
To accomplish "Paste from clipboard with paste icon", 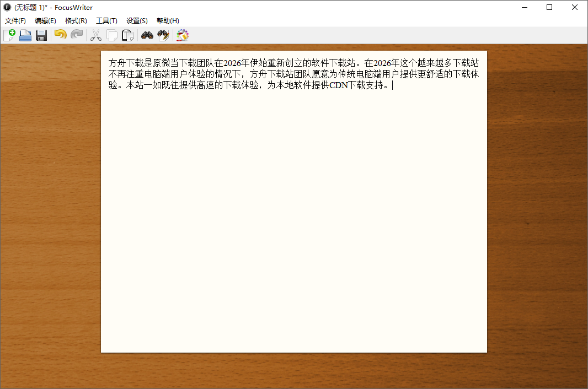I will pos(128,35).
